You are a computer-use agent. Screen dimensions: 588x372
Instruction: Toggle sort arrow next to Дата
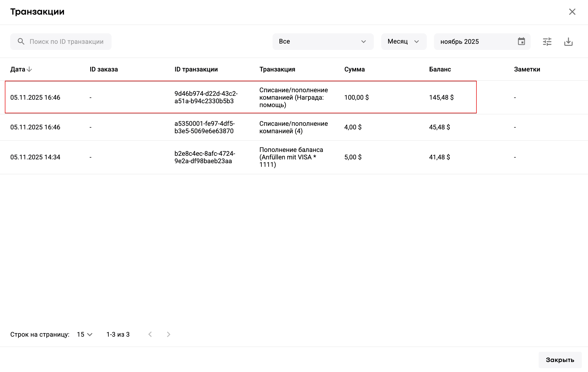click(29, 69)
